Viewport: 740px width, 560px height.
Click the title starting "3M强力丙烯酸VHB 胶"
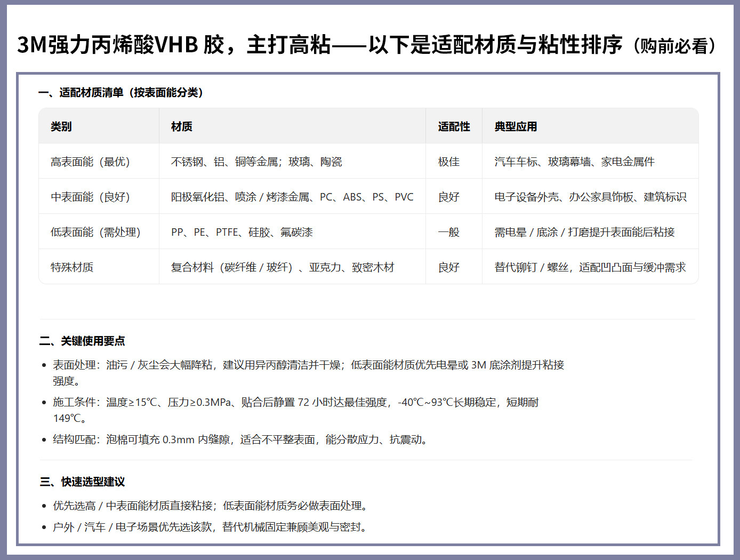point(368,45)
